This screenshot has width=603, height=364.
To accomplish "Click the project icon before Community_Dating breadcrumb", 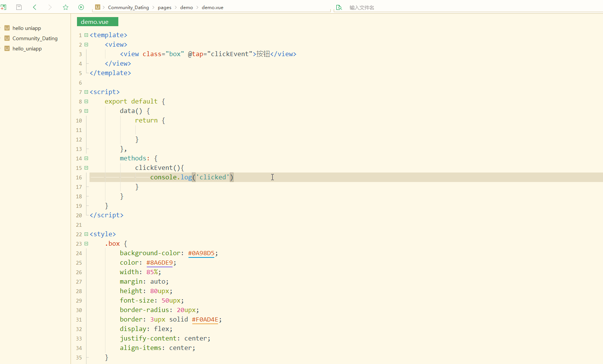I will point(97,7).
